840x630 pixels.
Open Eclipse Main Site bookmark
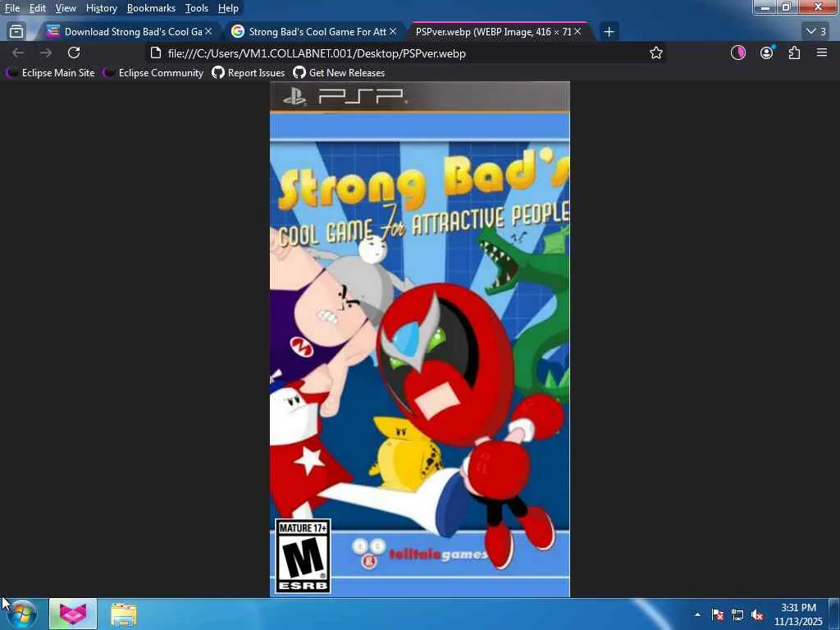point(51,73)
